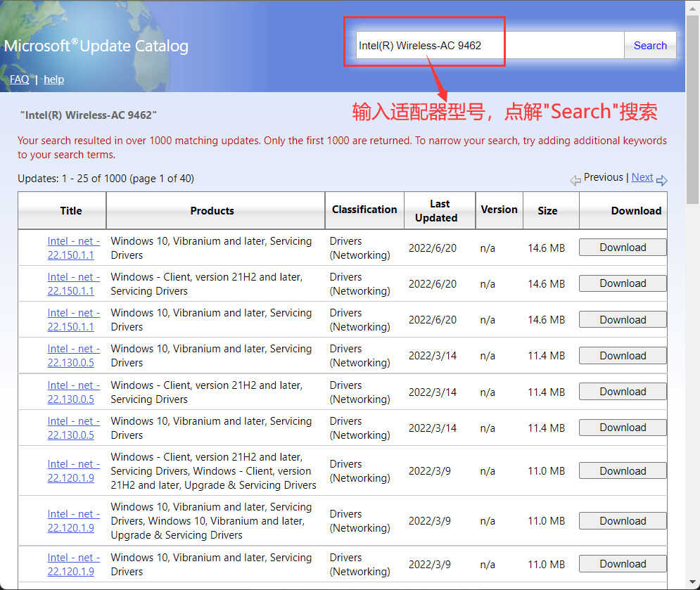Open third row Intel - net - 22.150.1.1 link
The height and width of the screenshot is (590, 700).
click(x=74, y=320)
